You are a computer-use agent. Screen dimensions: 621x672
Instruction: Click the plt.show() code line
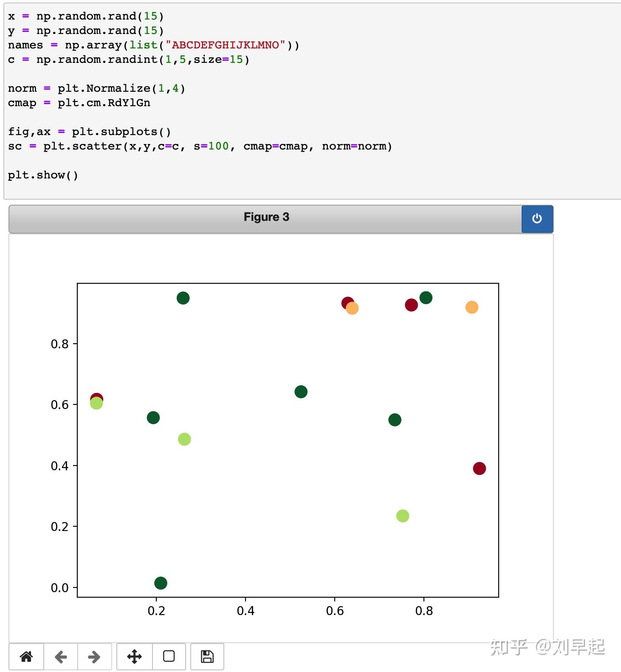43,175
